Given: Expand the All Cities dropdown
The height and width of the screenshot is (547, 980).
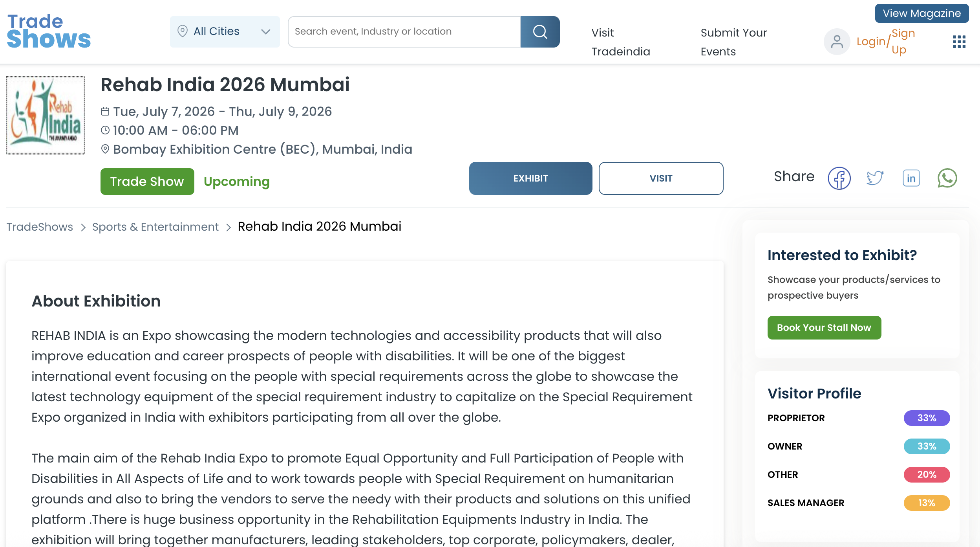Looking at the screenshot, I should 225,32.
